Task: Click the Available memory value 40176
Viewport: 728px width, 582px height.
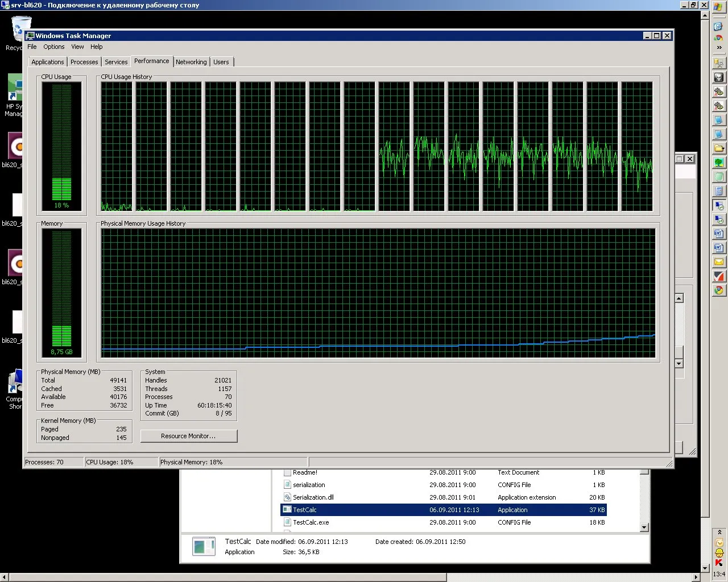Action: pyautogui.click(x=118, y=397)
